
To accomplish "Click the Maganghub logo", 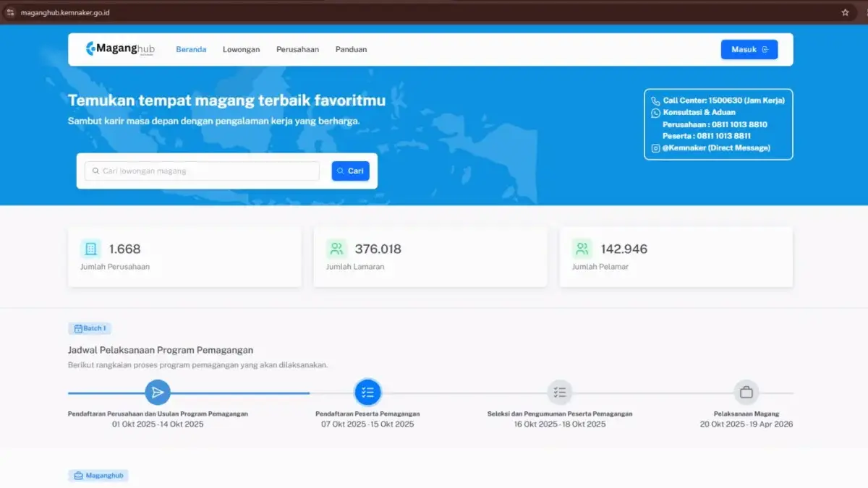I will (119, 48).
